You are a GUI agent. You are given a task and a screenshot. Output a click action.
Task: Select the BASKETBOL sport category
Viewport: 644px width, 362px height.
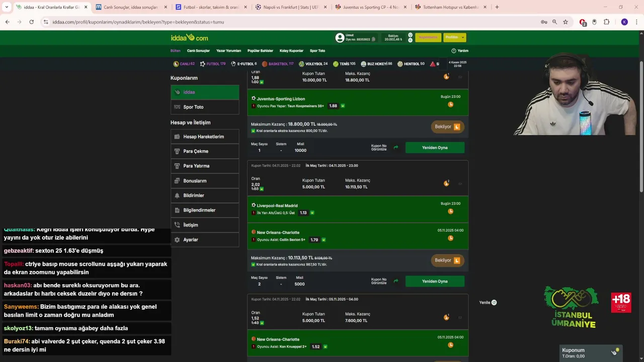pyautogui.click(x=278, y=64)
